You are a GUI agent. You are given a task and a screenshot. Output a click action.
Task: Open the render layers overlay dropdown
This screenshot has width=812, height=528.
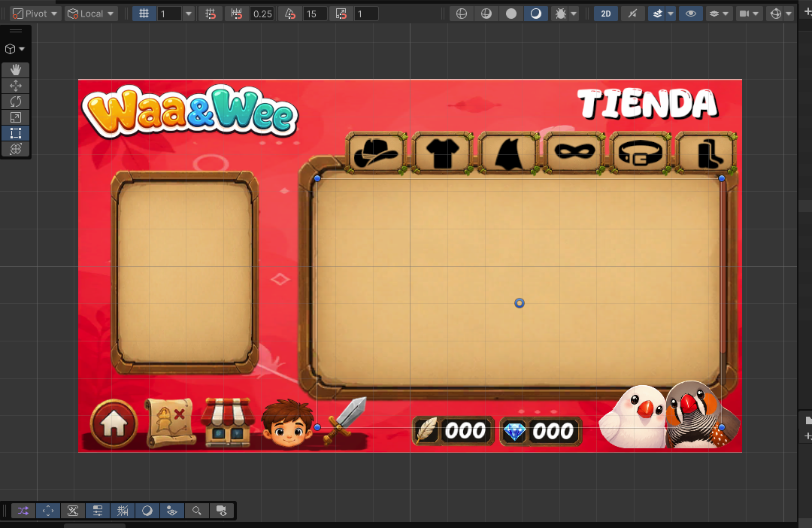point(718,14)
